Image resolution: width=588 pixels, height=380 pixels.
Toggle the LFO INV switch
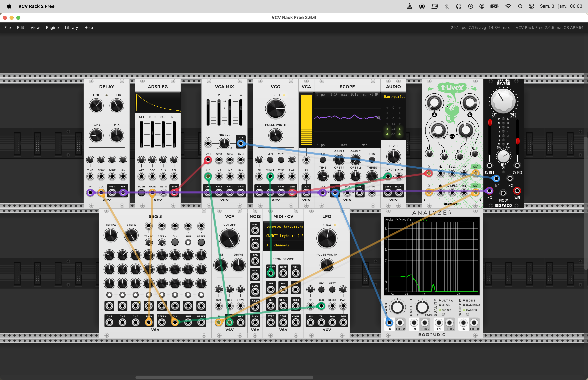point(321,290)
